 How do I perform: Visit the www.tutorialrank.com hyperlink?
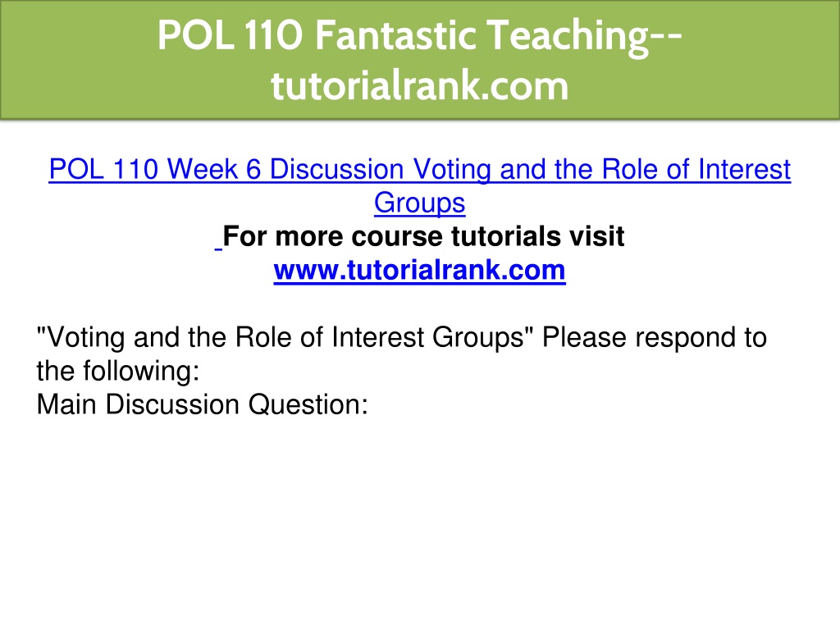(x=419, y=270)
